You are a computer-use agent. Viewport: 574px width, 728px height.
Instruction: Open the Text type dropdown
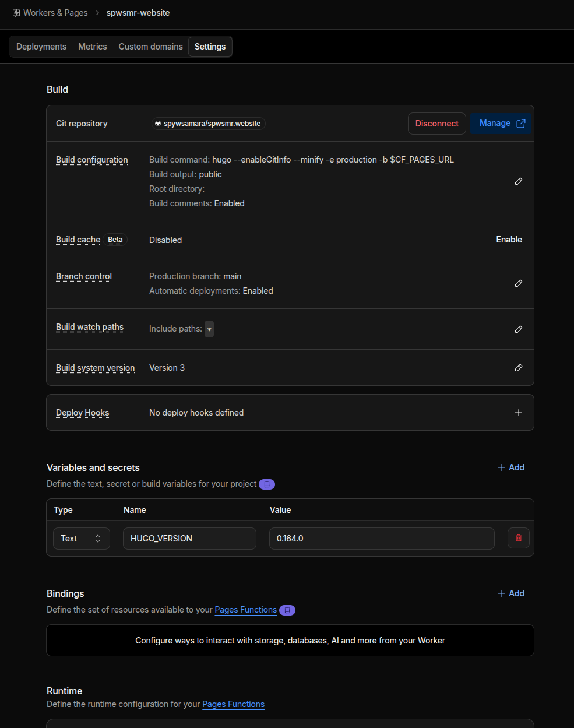pyautogui.click(x=82, y=539)
